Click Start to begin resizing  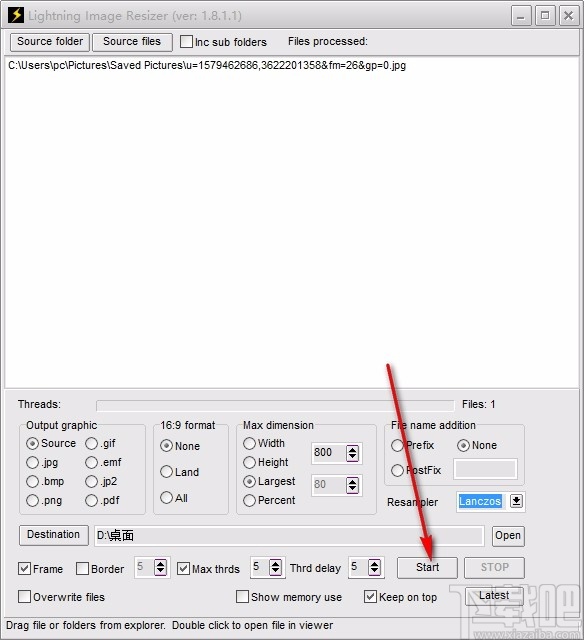point(427,568)
